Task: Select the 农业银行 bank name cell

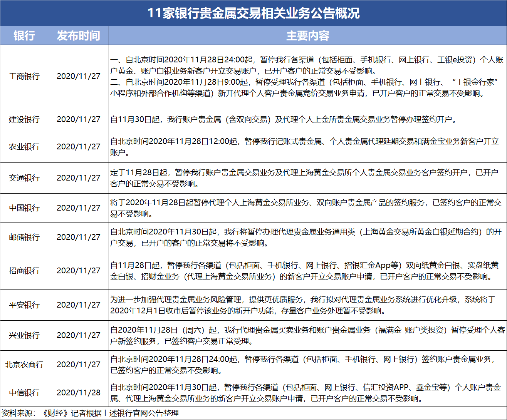Action: (x=24, y=147)
